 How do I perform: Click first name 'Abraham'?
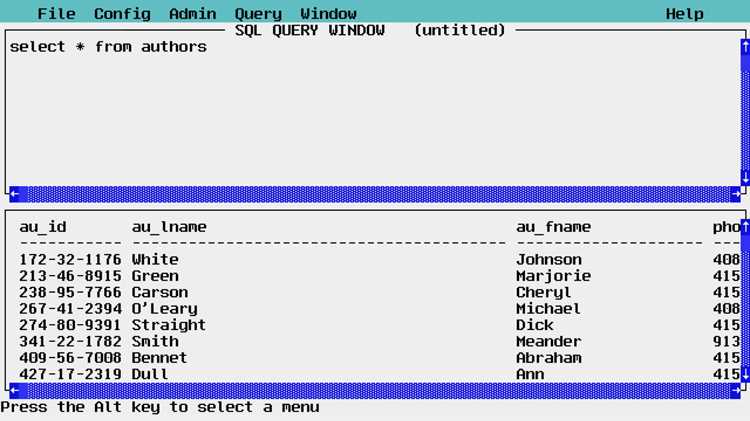pyautogui.click(x=549, y=357)
